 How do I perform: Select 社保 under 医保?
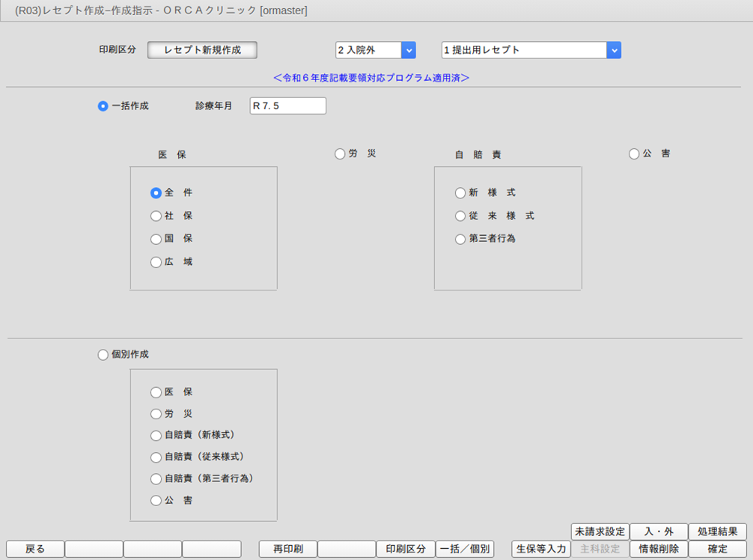[156, 216]
